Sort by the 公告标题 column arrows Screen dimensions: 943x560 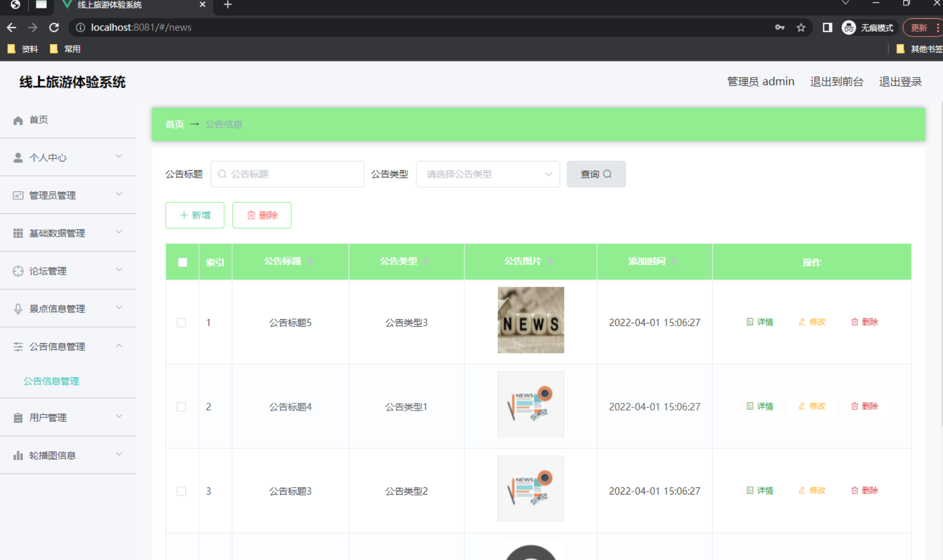point(310,261)
